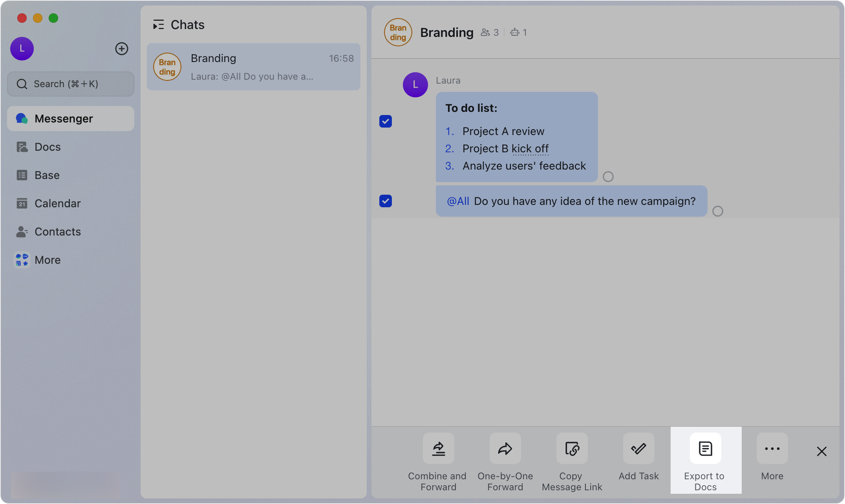
Task: Uncheck the To do list message
Action: [x=386, y=121]
